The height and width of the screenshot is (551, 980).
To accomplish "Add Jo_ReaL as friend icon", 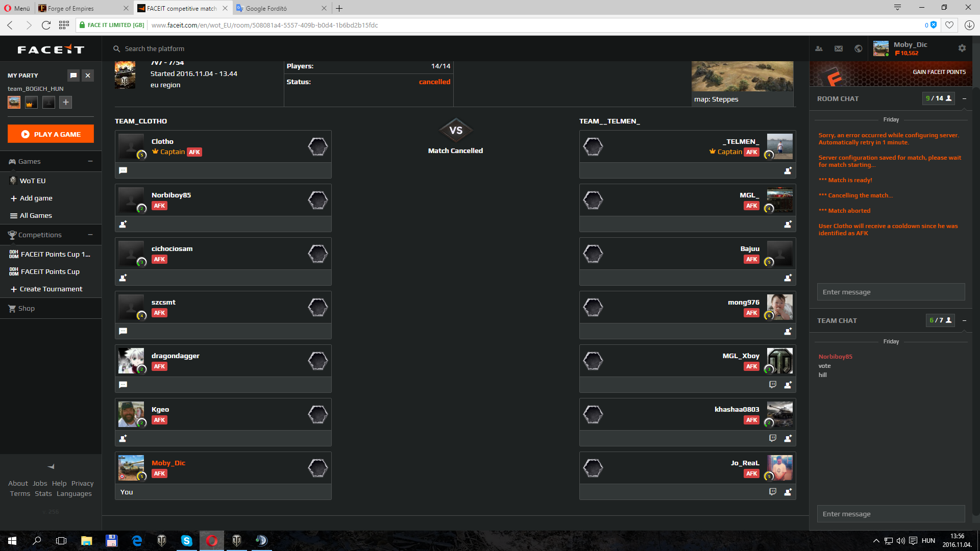I will click(x=788, y=492).
